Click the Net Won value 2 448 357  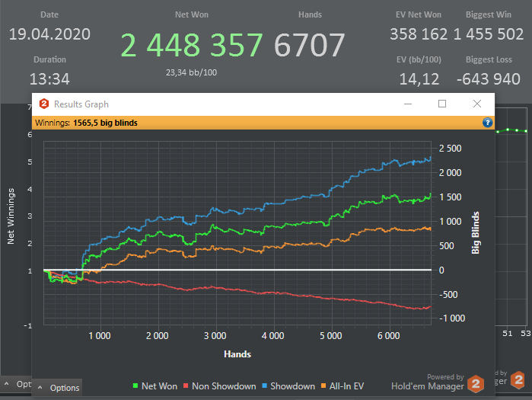pyautogui.click(x=192, y=45)
